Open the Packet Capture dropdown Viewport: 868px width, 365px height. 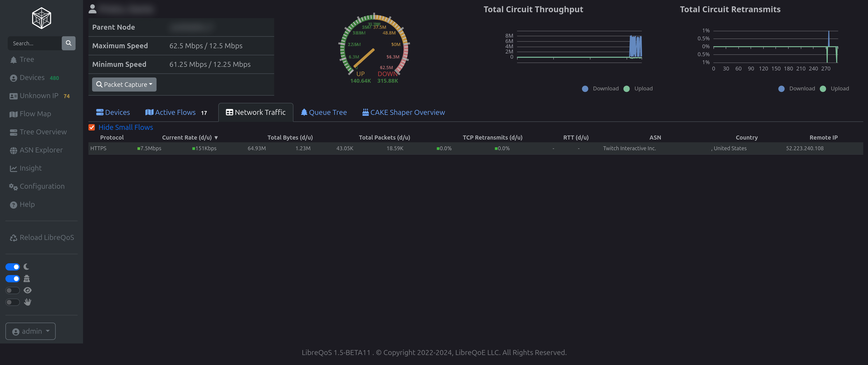124,84
